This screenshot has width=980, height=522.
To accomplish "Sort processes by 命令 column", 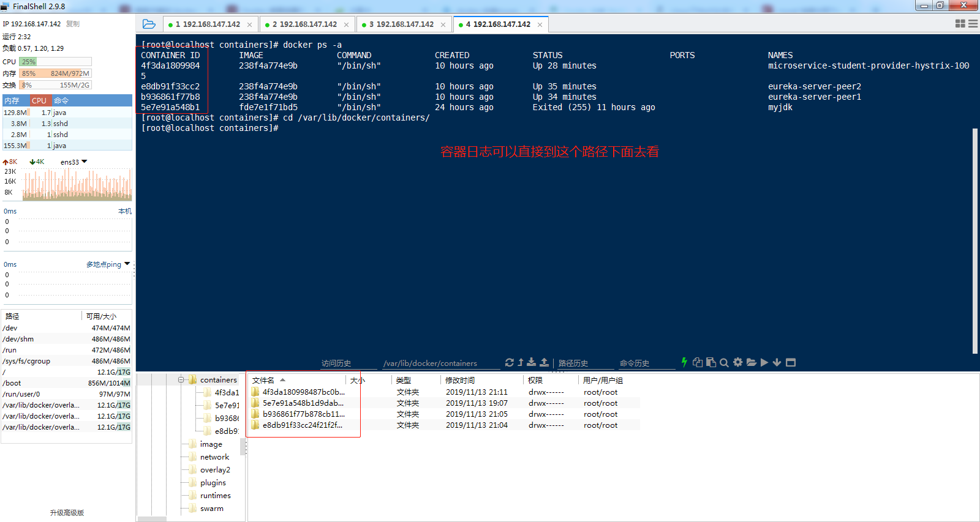I will [x=92, y=100].
